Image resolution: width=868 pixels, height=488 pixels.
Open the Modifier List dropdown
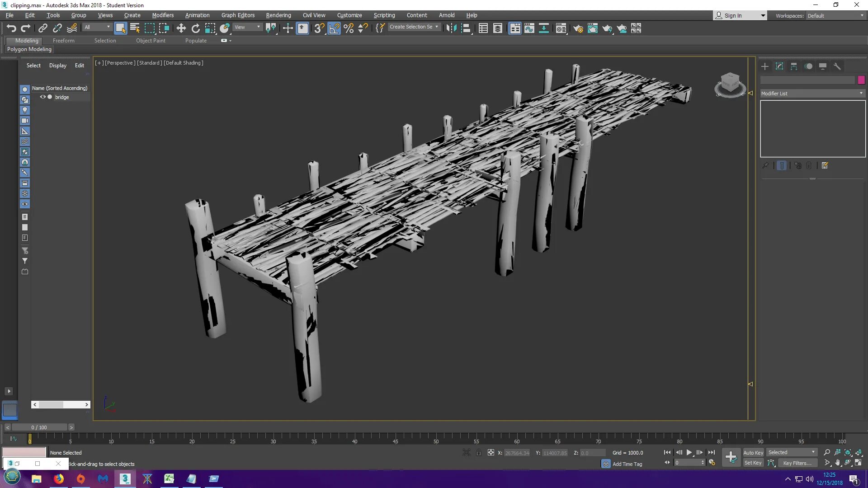click(x=812, y=94)
